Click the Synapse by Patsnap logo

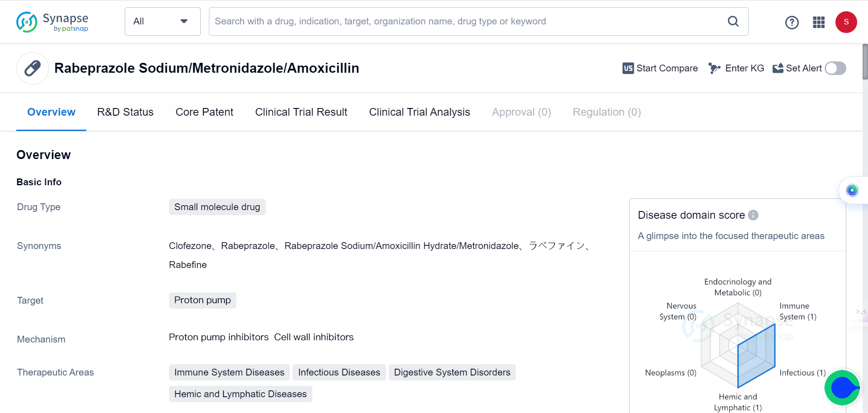click(52, 22)
